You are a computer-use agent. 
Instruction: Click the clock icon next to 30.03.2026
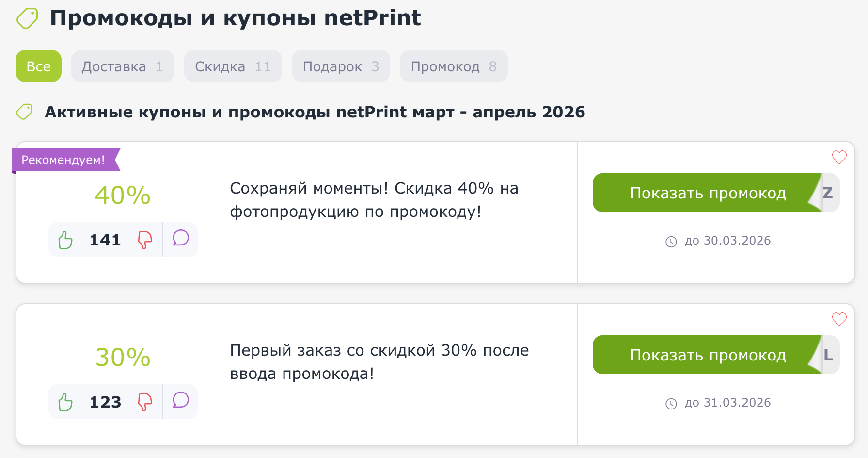(x=671, y=241)
